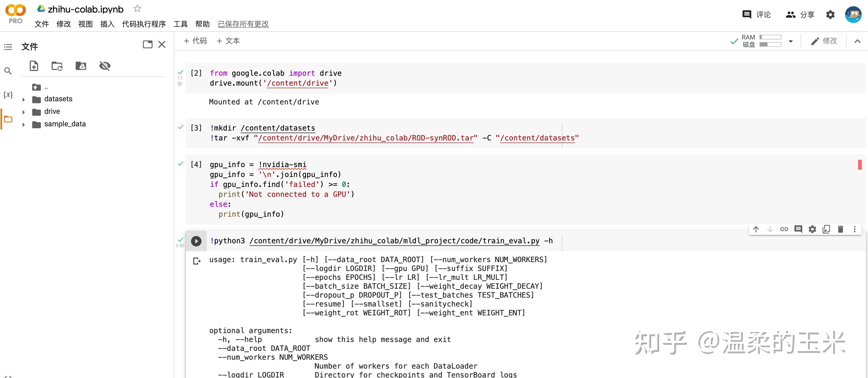Star the zhihu-colab.ipynb notebook
Screen dimensions: 868x378
click(x=137, y=8)
